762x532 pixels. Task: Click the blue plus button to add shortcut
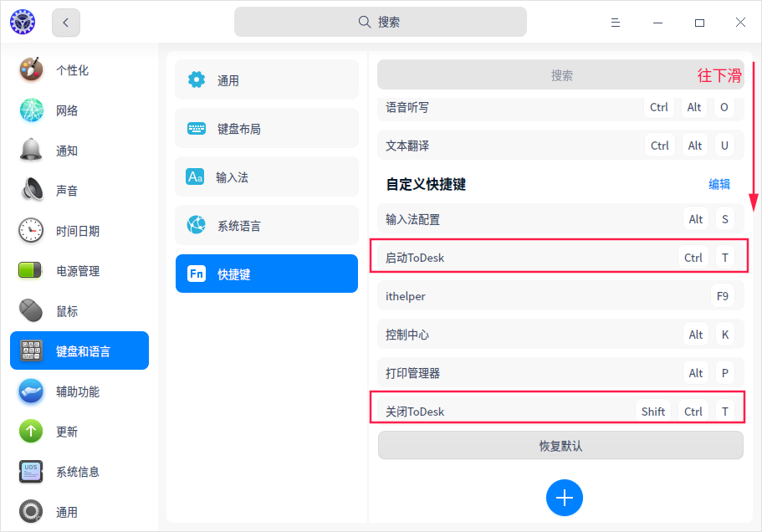tap(564, 497)
